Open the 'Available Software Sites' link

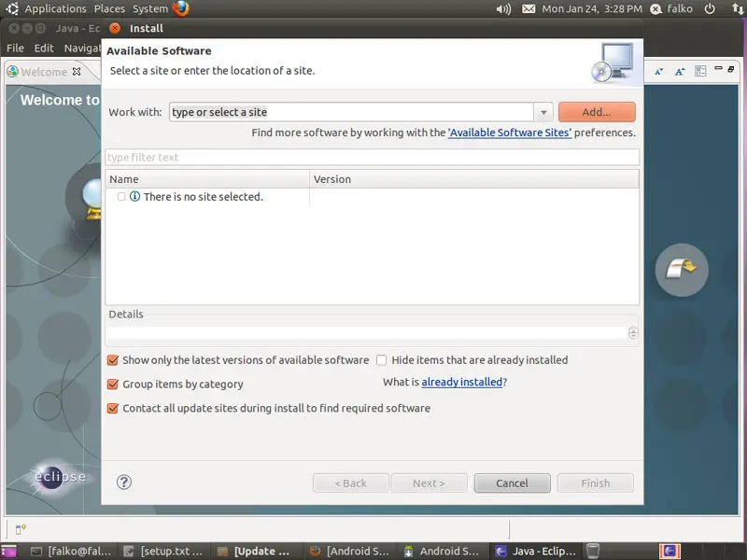pyautogui.click(x=509, y=133)
